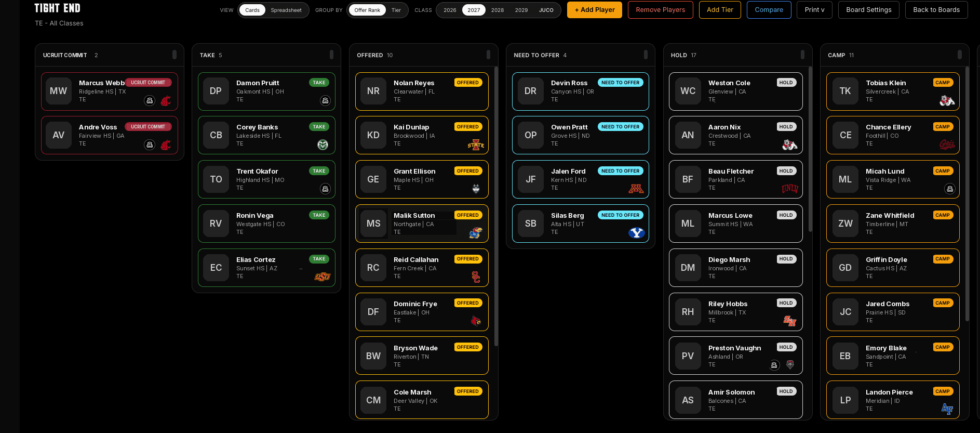
Task: Click DR avatar on Devin Ross card
Action: (x=530, y=91)
